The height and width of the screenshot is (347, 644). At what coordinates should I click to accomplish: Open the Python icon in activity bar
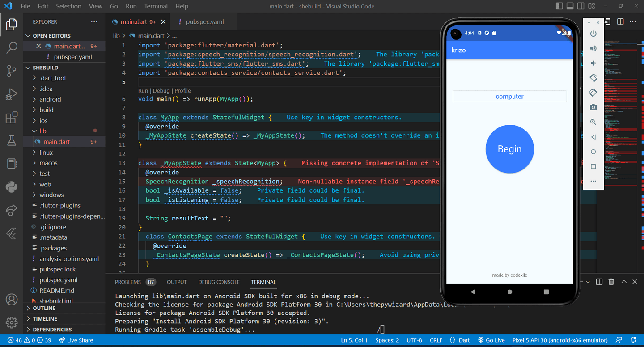coord(12,186)
